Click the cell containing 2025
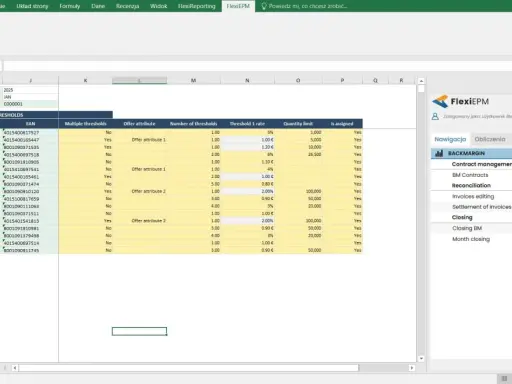 [30, 90]
